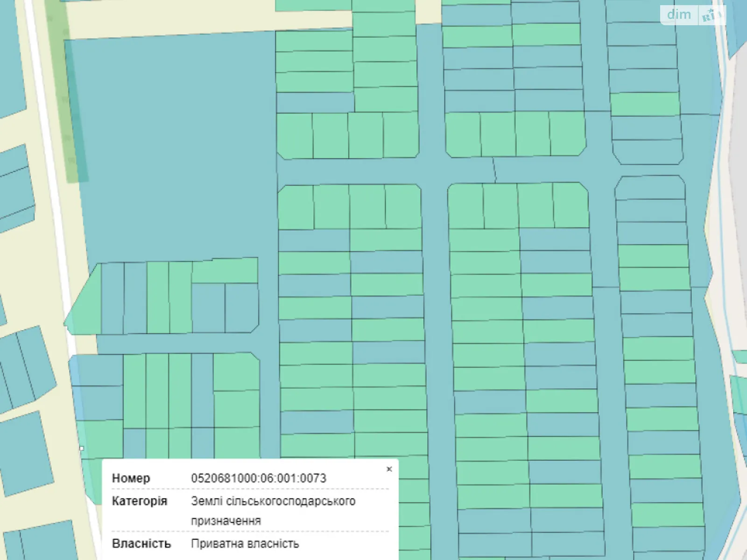This screenshot has width=747, height=560.
Task: Click the wide green parcel above two blue plots
Action: (x=225, y=271)
